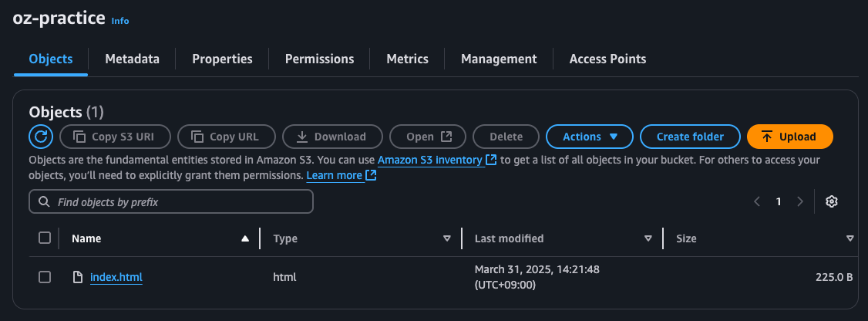Image resolution: width=868 pixels, height=321 pixels.
Task: Sort by Name column arrow
Action: click(x=245, y=238)
